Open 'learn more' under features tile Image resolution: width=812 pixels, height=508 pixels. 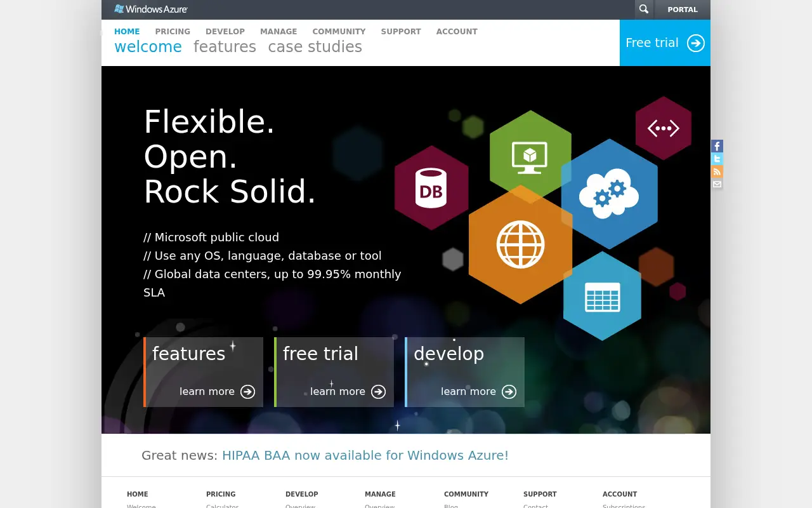pos(207,392)
